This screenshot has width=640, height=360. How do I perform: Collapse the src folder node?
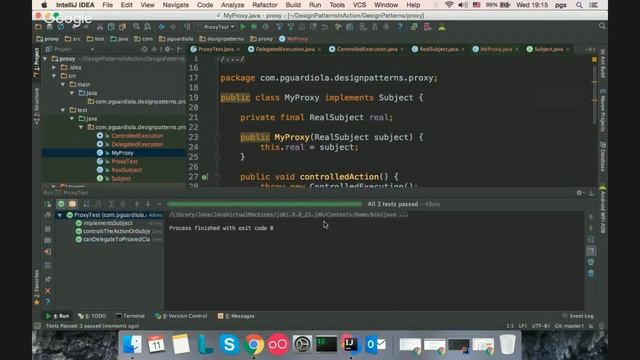pyautogui.click(x=54, y=76)
